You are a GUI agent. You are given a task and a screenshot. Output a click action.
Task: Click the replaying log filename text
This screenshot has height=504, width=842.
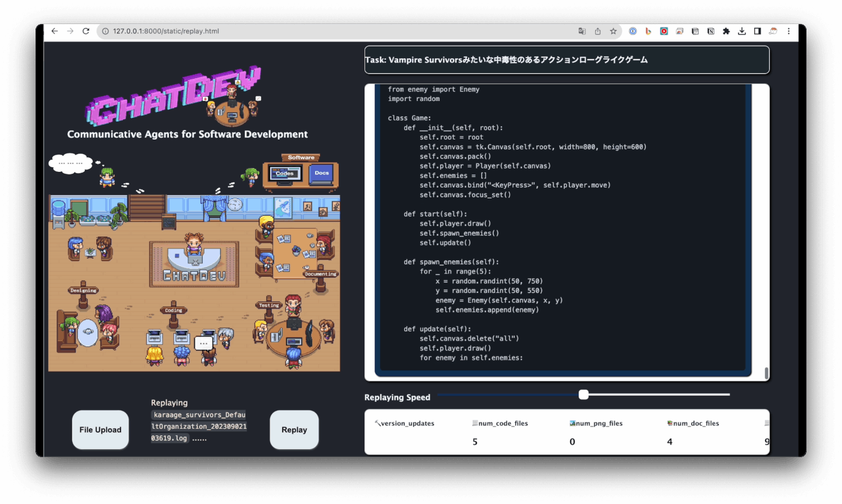[x=198, y=427]
